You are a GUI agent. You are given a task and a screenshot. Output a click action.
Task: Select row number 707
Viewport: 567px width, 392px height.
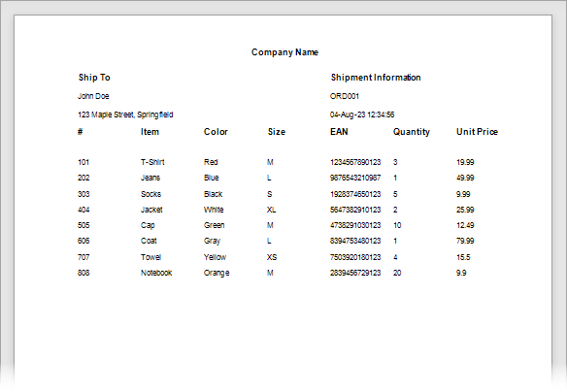[x=83, y=257]
